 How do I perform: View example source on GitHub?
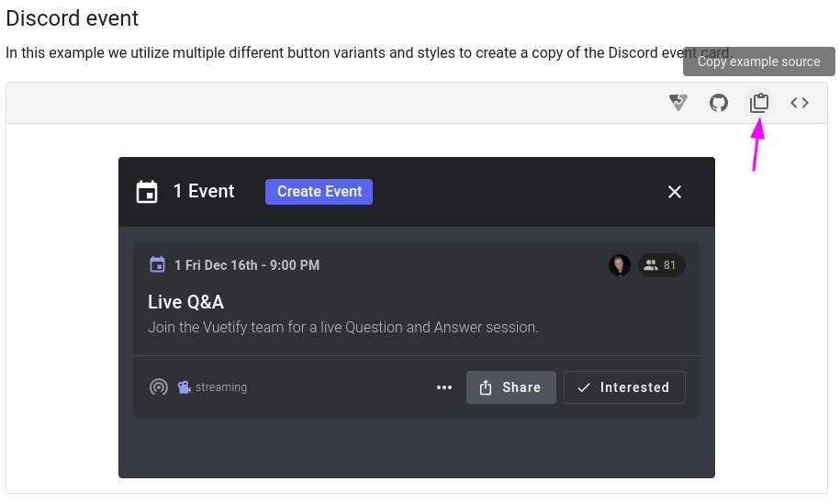(x=719, y=102)
